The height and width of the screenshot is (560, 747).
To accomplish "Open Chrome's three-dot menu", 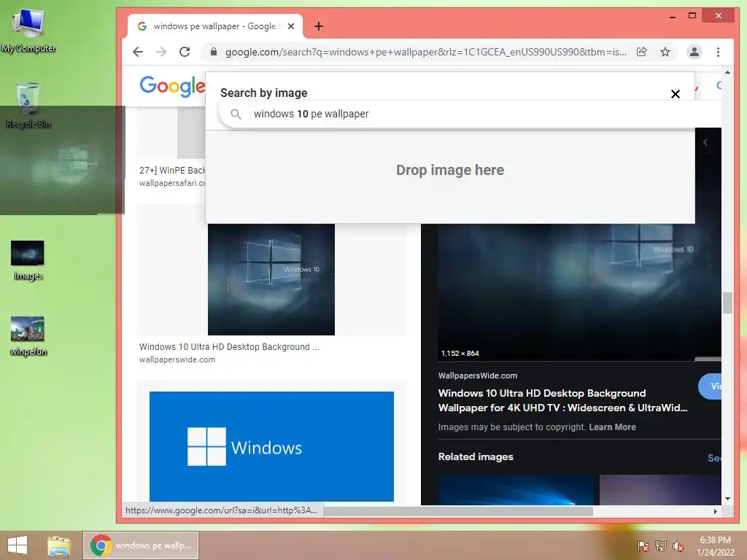I will [x=718, y=52].
